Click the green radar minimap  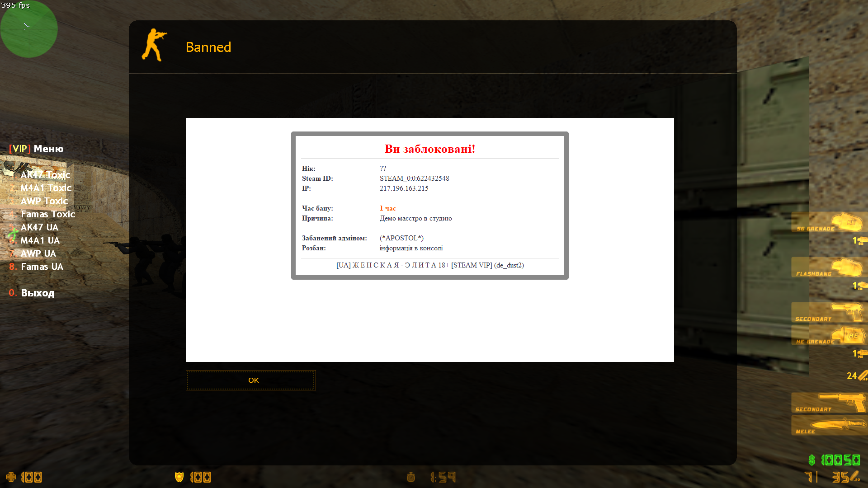point(29,29)
